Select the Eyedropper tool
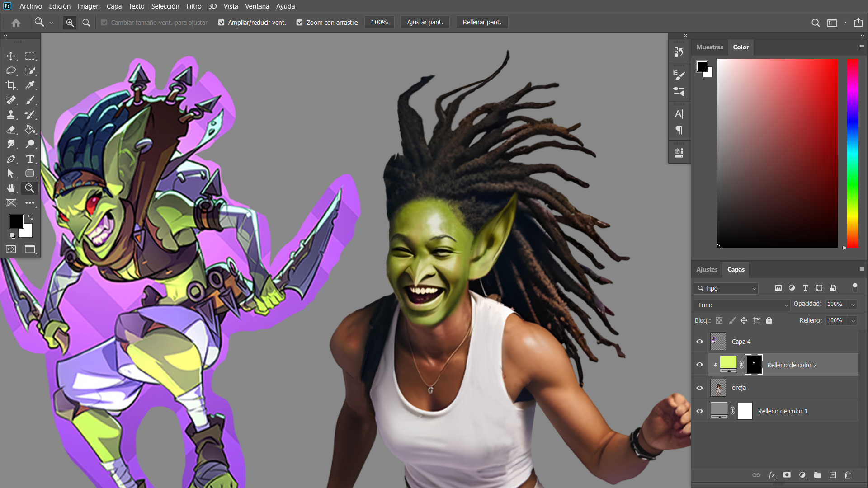The height and width of the screenshot is (488, 868). [30, 85]
